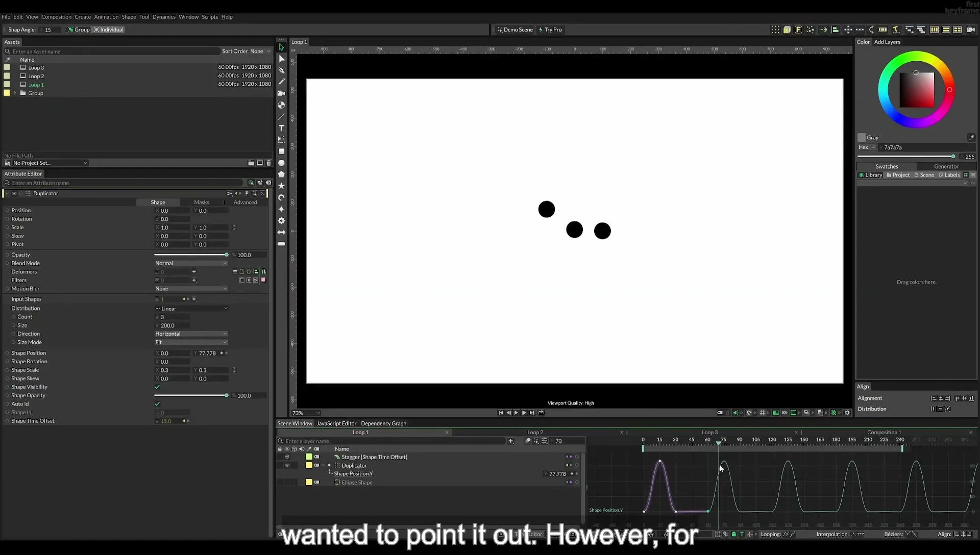Open the Distribution Linear dropdown
980x555 pixels.
pyautogui.click(x=191, y=309)
